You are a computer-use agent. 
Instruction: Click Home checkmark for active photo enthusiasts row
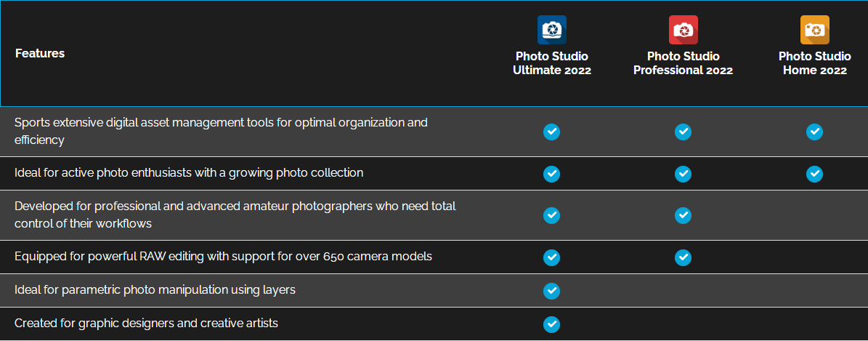tap(814, 174)
